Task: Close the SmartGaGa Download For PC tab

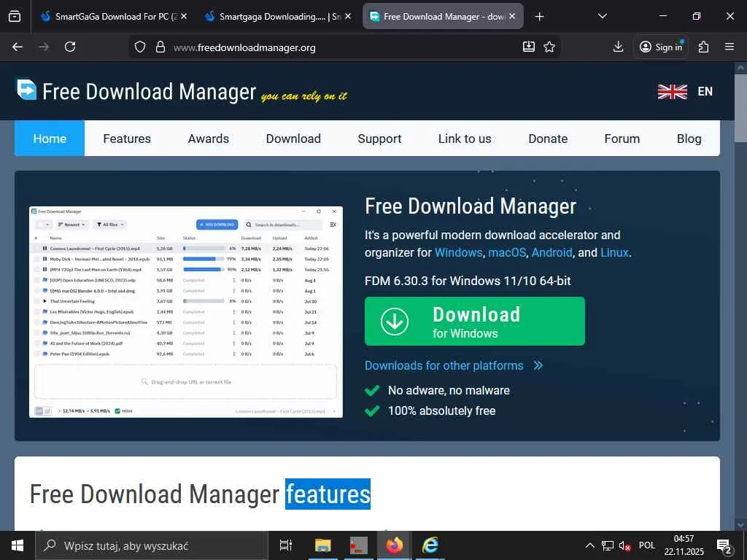Action: (x=184, y=16)
